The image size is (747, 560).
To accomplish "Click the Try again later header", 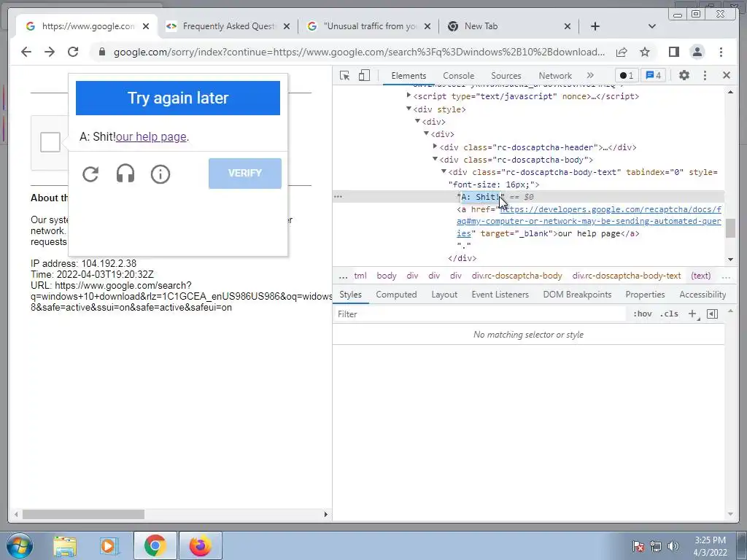I will coord(178,98).
